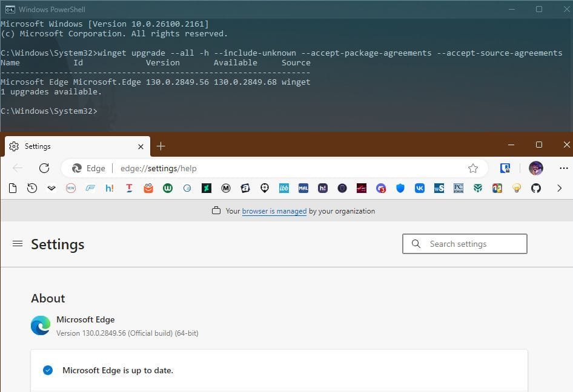Click the '1 upgrades available.' line in PowerShell
The width and height of the screenshot is (573, 392).
(51, 91)
